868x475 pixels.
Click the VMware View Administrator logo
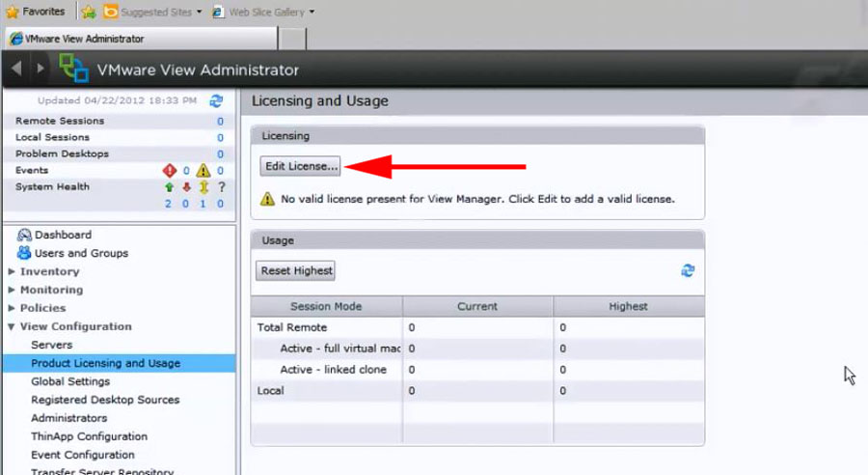pos(73,69)
